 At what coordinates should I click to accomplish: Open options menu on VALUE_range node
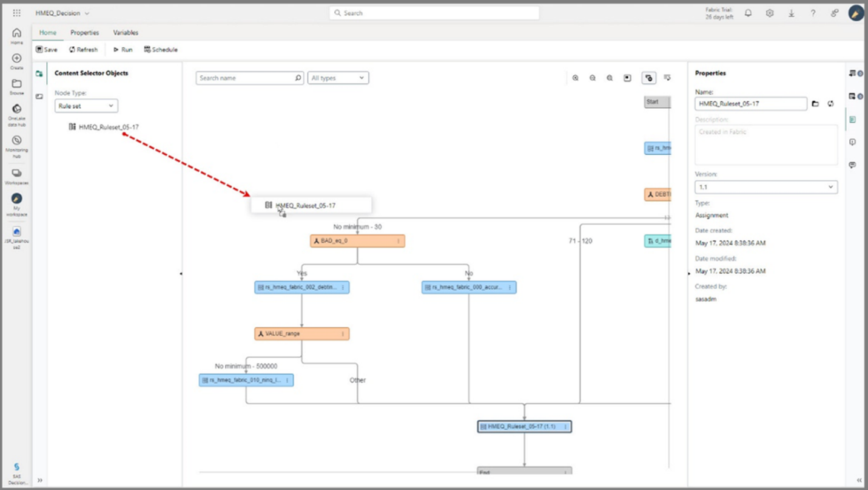coord(343,334)
